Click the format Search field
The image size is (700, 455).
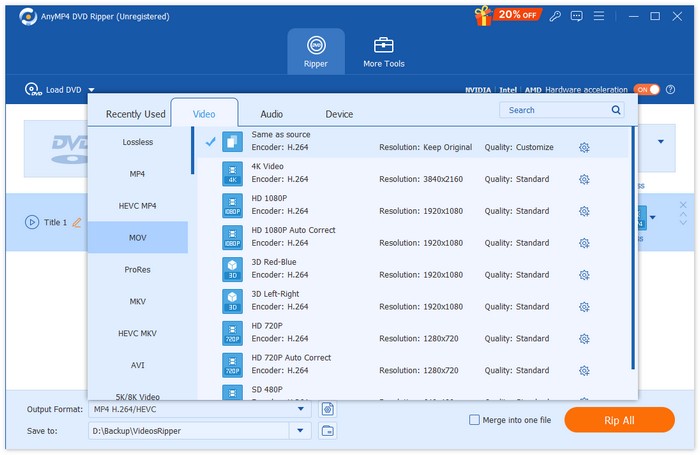555,110
